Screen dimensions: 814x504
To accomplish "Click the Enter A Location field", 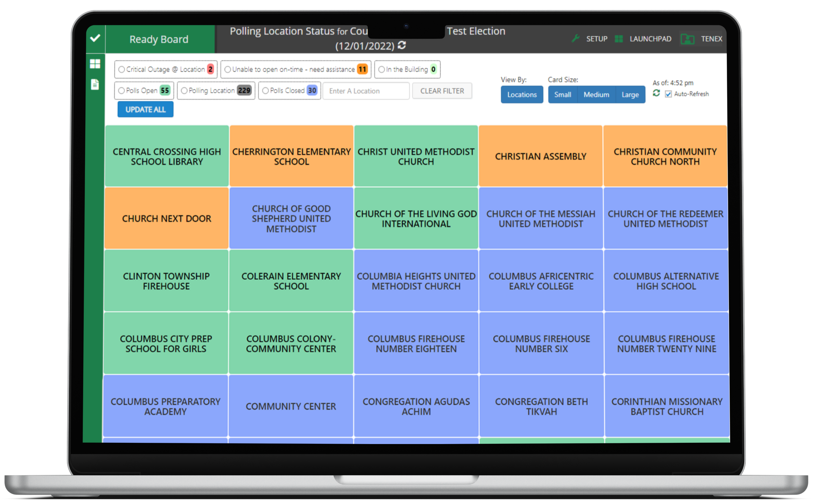I will (366, 91).
